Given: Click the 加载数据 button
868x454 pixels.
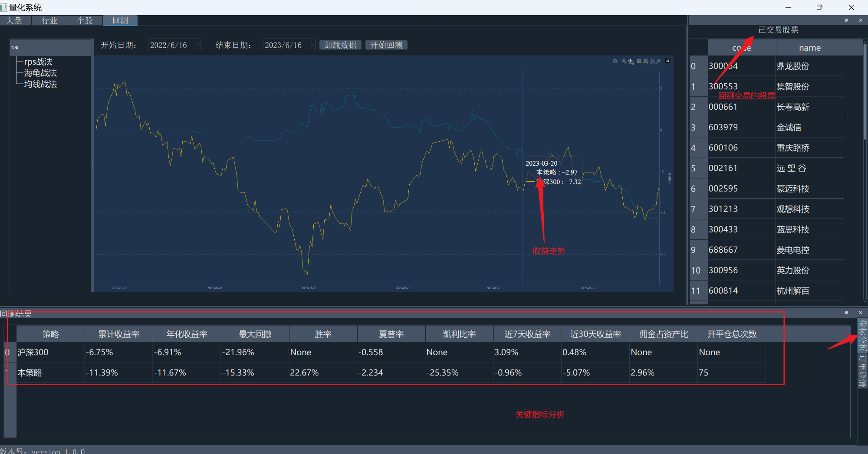Looking at the screenshot, I should click(x=340, y=45).
